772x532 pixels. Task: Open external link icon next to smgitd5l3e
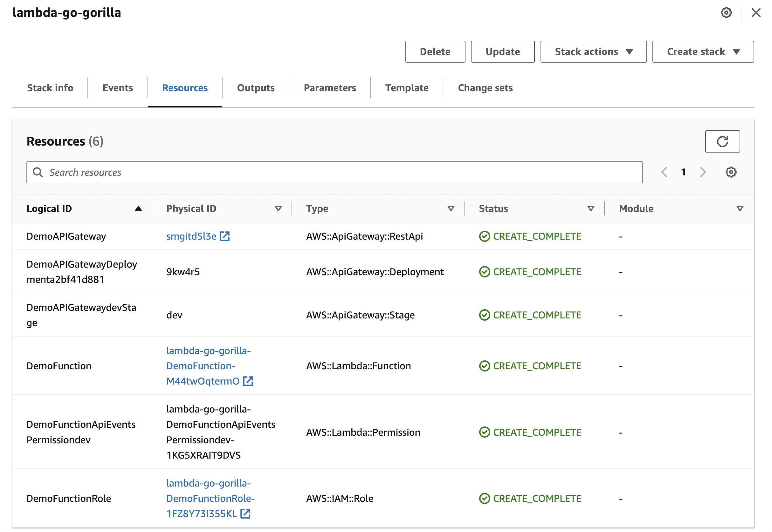point(224,236)
